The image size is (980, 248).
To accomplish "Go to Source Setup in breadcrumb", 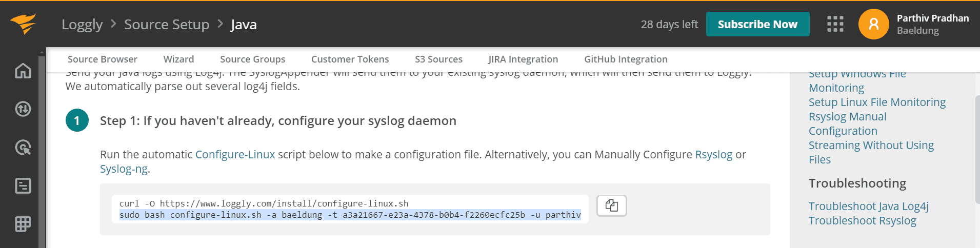I will [x=167, y=25].
